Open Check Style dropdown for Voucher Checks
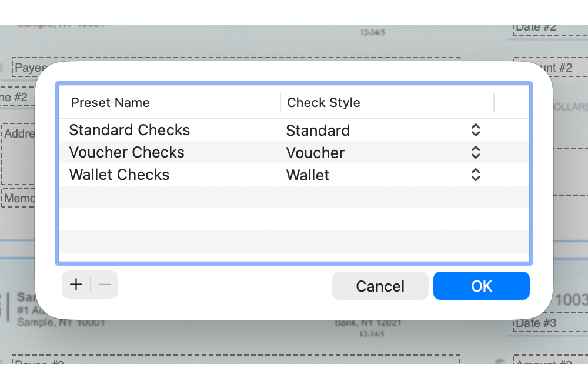This screenshot has width=588, height=388. click(x=476, y=153)
